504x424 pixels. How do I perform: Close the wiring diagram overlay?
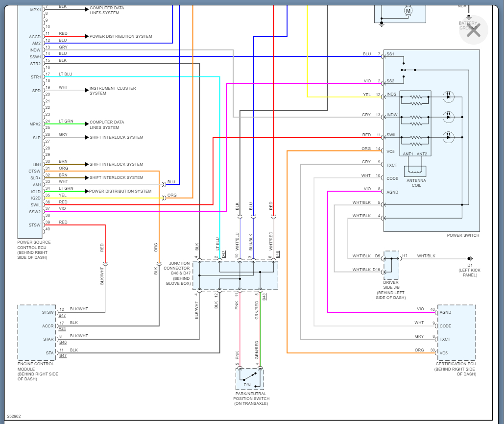click(474, 30)
